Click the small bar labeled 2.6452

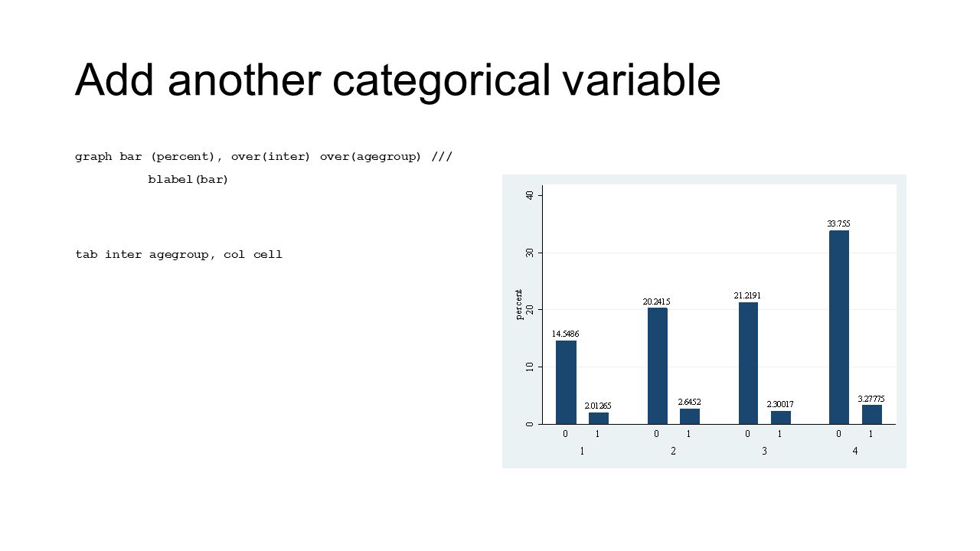(690, 416)
